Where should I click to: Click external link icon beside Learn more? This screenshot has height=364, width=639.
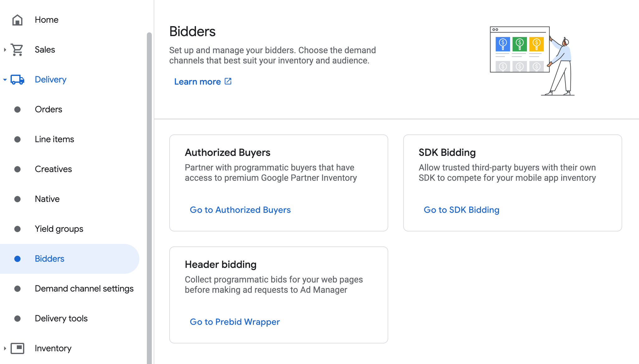coord(228,81)
